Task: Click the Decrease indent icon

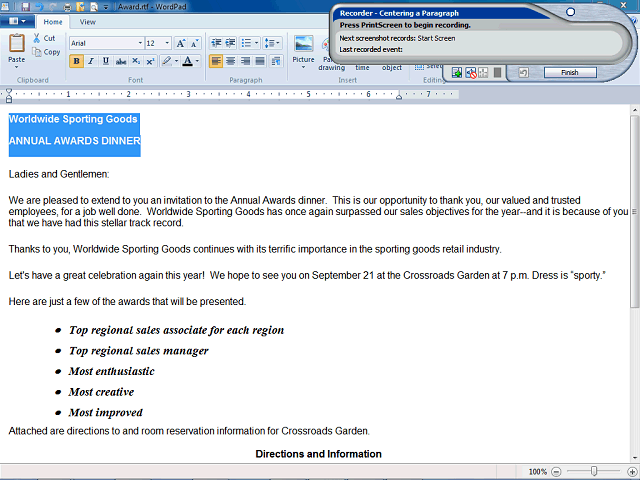Action: [x=216, y=43]
